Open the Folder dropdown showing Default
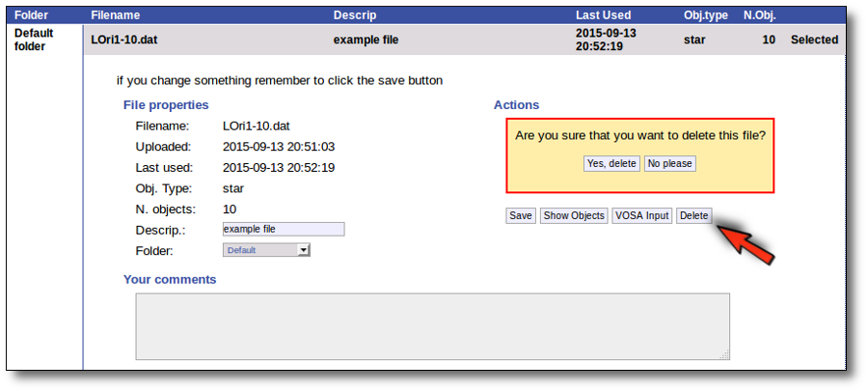Viewport: 868px width, 392px height. pyautogui.click(x=266, y=250)
